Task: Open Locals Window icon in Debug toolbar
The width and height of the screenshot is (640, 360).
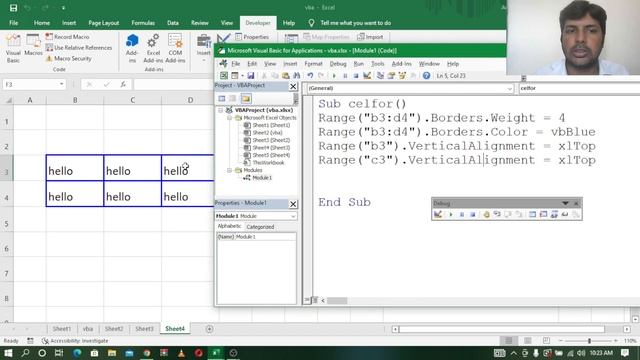Action: 533,214
